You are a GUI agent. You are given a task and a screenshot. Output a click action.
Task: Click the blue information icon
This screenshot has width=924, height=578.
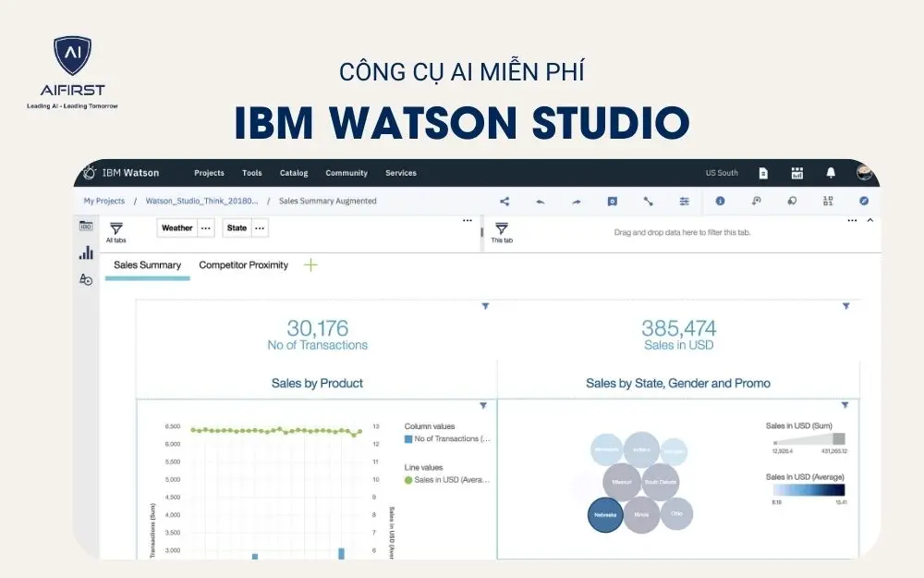coord(720,201)
